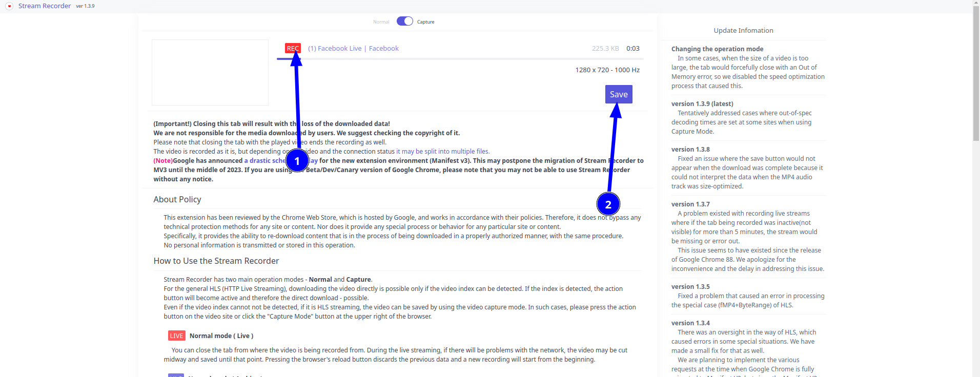
Task: Click the 'ver 1.3.9' version label
Action: [x=85, y=6]
